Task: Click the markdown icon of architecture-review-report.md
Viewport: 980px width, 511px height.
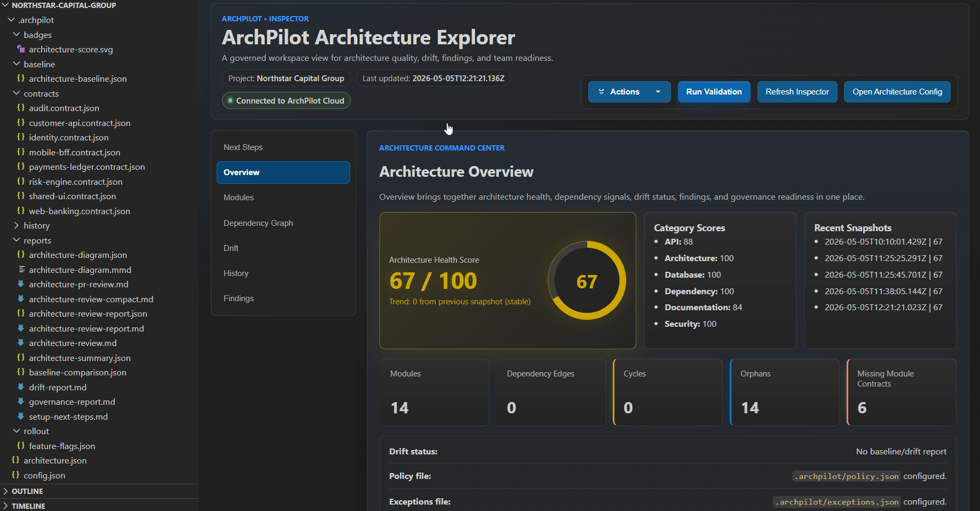Action: tap(21, 328)
